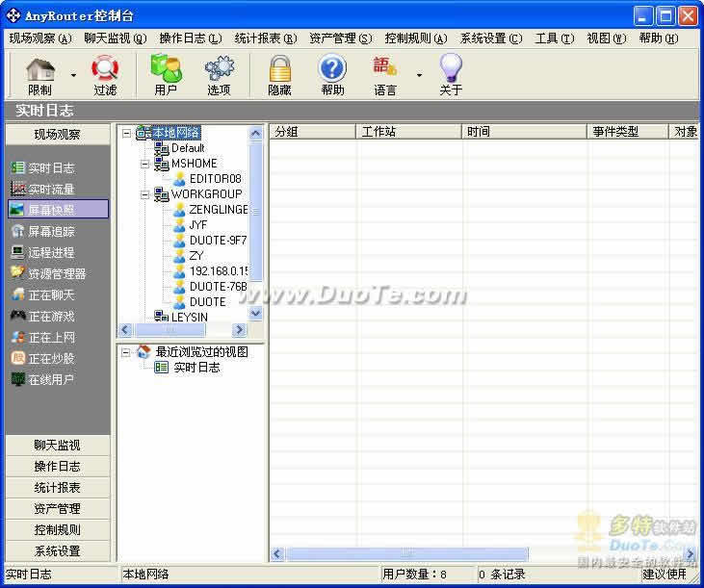Screen dimensions: 704x588
Task: Select 实时日志 in the sidebar
Action: 43,168
